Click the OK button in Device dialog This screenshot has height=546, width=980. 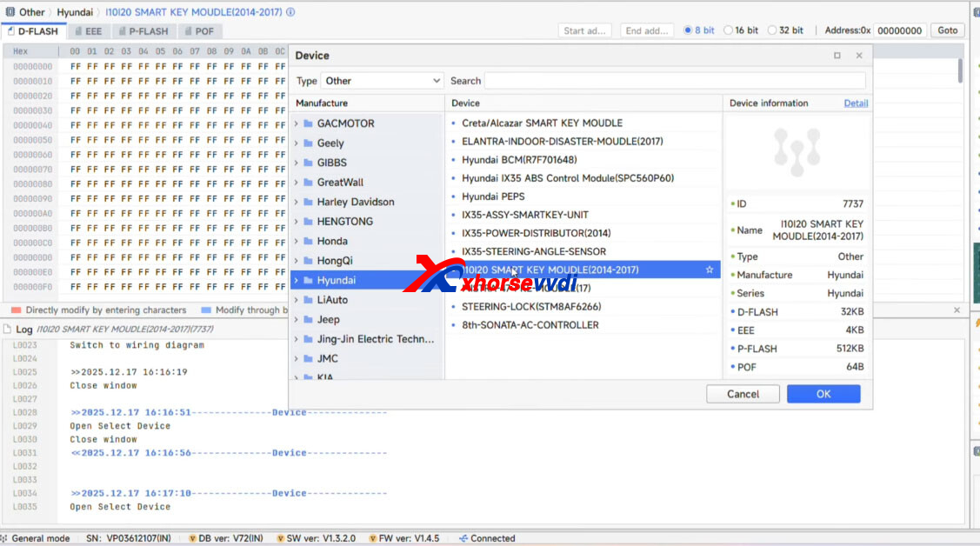coord(822,393)
